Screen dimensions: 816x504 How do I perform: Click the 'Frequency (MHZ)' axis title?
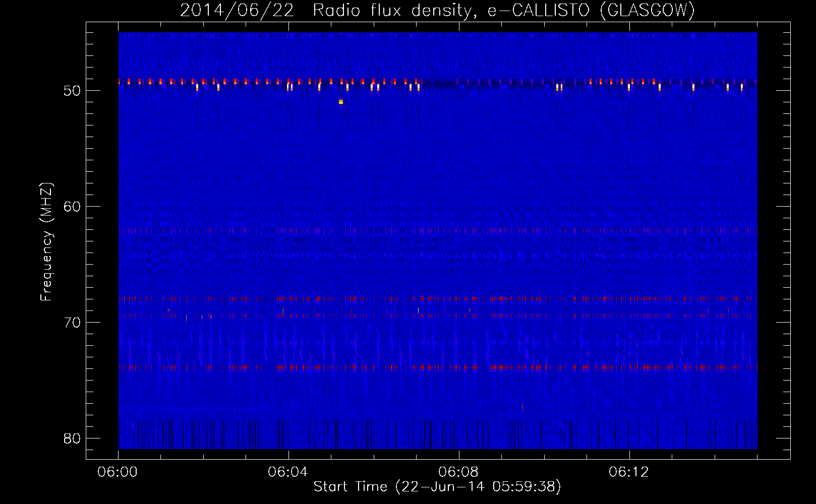(46, 242)
